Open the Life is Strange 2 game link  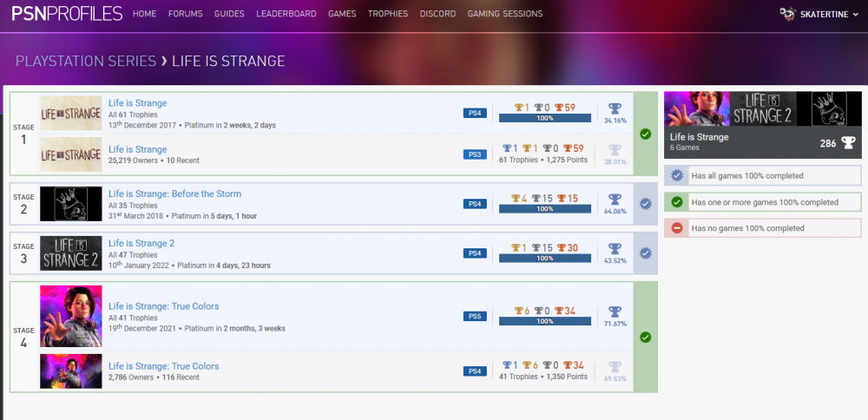[x=141, y=244]
